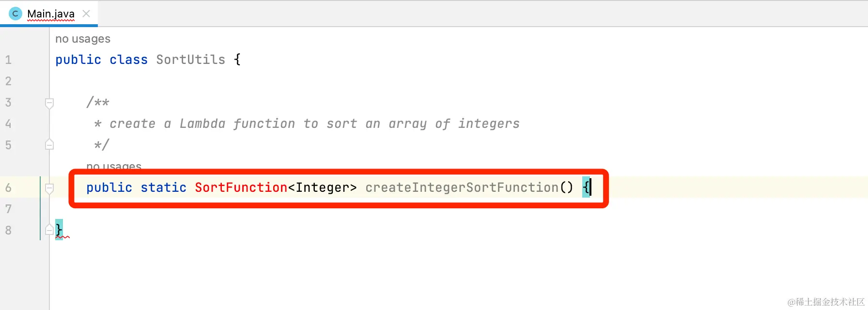Click the closing brace with the error underline
Viewport: 868px width, 310px height.
click(x=59, y=230)
